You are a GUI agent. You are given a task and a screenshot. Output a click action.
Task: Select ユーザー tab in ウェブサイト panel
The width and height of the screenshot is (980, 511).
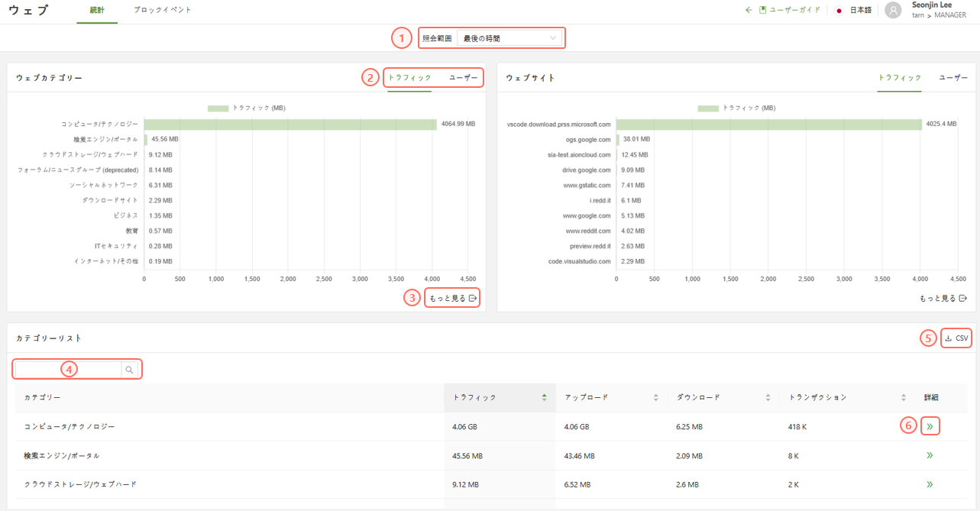pyautogui.click(x=953, y=78)
